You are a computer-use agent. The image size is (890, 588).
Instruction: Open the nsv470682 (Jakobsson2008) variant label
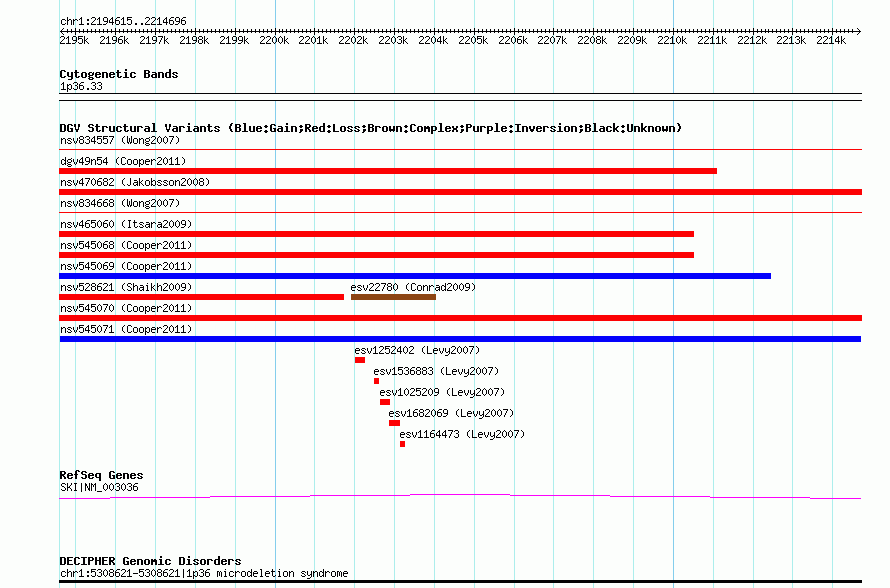pyautogui.click(x=135, y=182)
